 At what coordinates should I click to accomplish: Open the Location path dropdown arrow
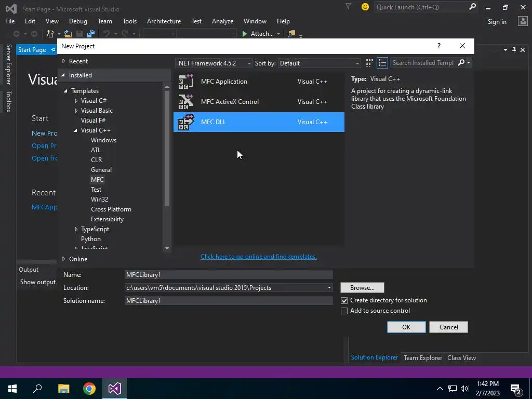(329, 288)
